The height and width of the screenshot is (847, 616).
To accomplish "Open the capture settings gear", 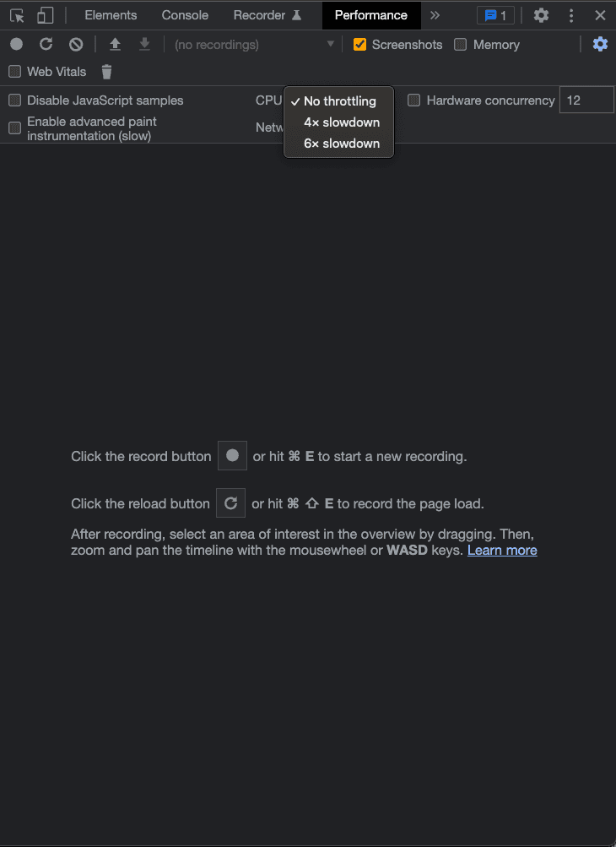I will (x=600, y=44).
